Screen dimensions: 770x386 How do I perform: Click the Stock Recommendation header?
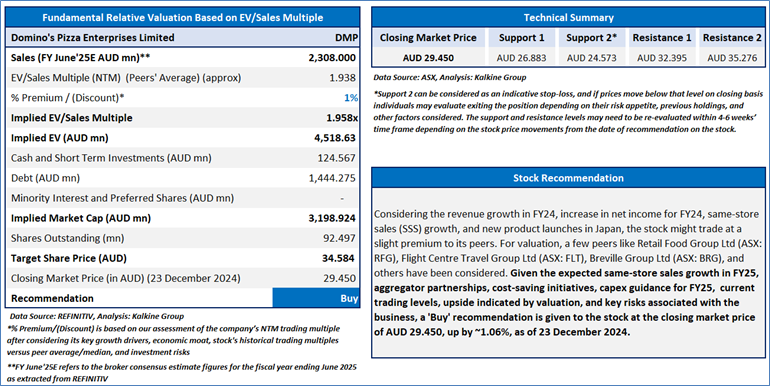coord(568,178)
